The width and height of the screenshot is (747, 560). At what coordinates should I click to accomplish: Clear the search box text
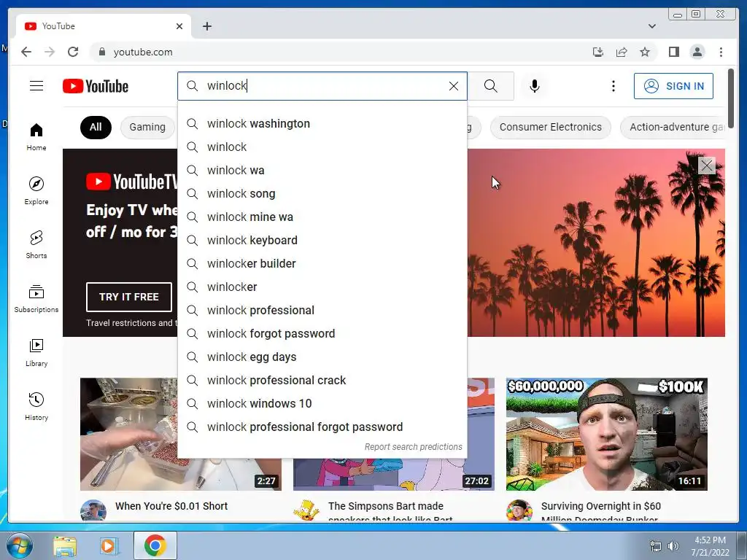pyautogui.click(x=454, y=86)
